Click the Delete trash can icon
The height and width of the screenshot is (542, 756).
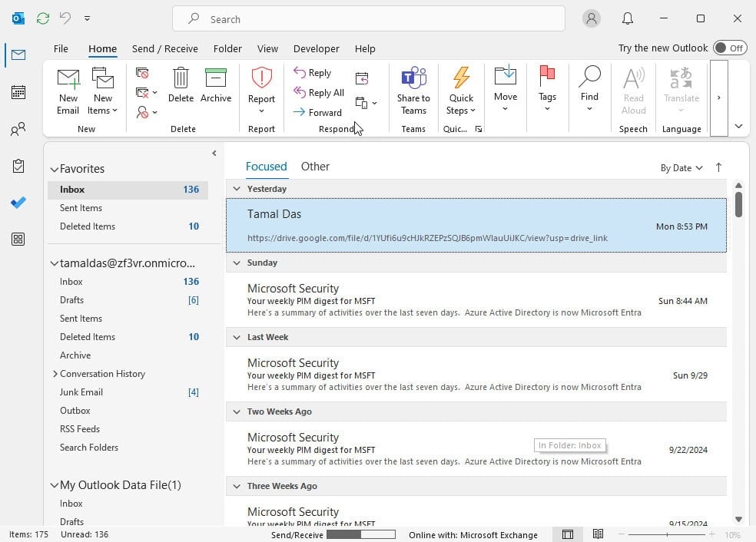(181, 80)
